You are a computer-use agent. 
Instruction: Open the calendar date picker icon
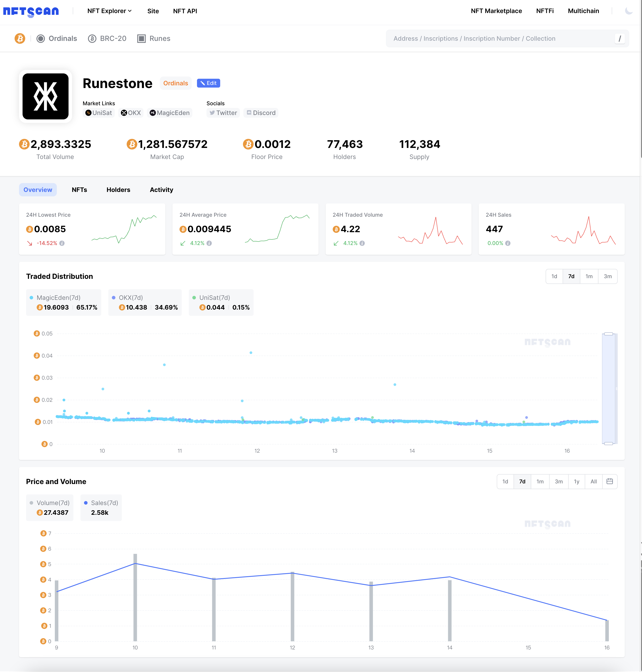(x=610, y=481)
